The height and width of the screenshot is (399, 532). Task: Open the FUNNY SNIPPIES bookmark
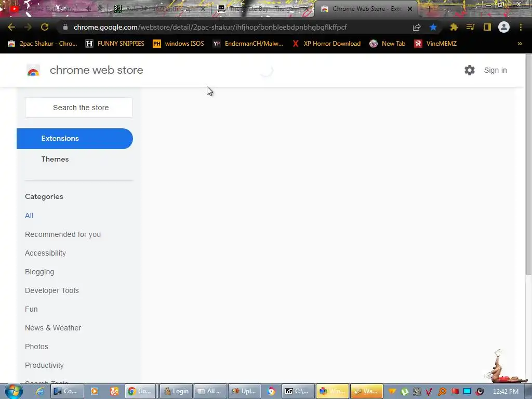coord(115,44)
